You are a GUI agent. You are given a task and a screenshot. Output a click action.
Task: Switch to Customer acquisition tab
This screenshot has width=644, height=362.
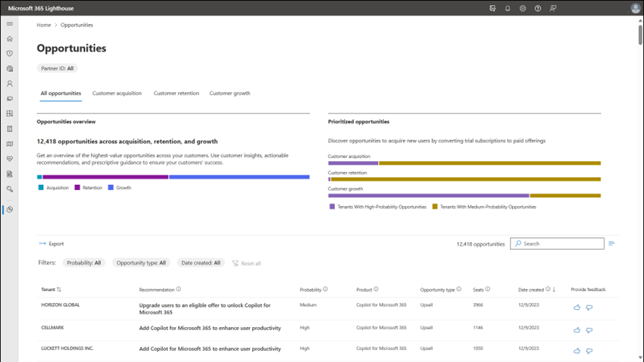(117, 94)
